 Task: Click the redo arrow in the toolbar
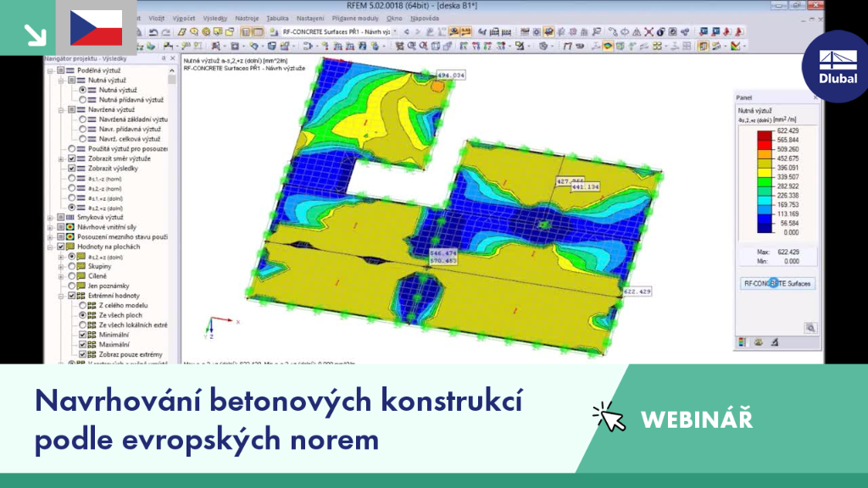(x=165, y=32)
